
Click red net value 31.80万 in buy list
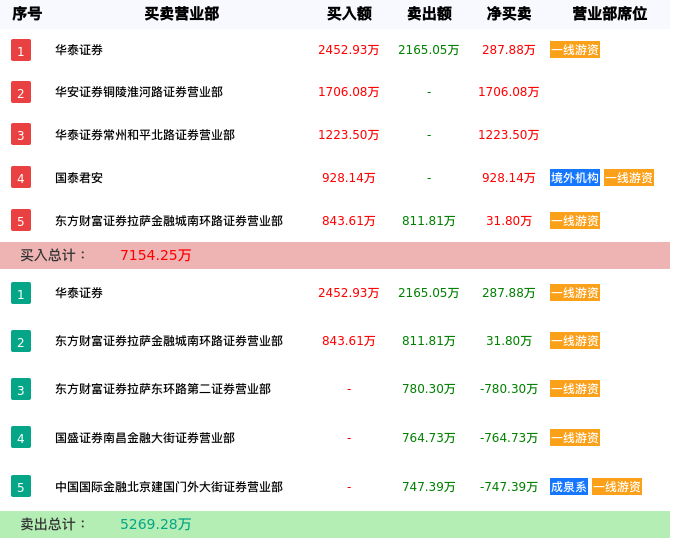click(509, 221)
